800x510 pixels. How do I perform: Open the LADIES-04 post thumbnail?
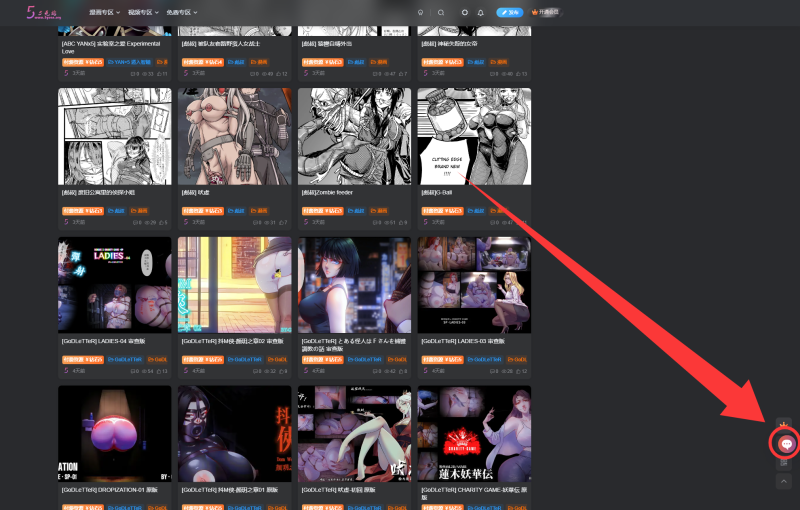click(x=114, y=285)
